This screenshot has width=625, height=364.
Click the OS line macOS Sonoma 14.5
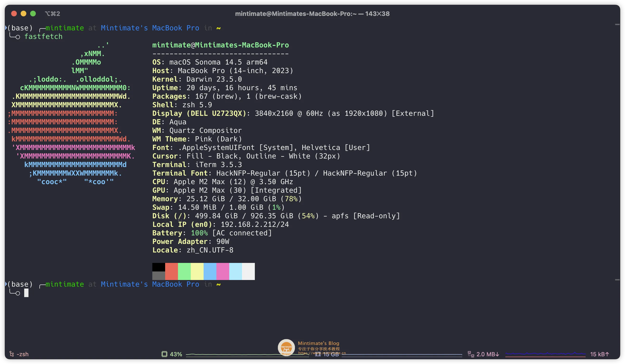click(210, 62)
